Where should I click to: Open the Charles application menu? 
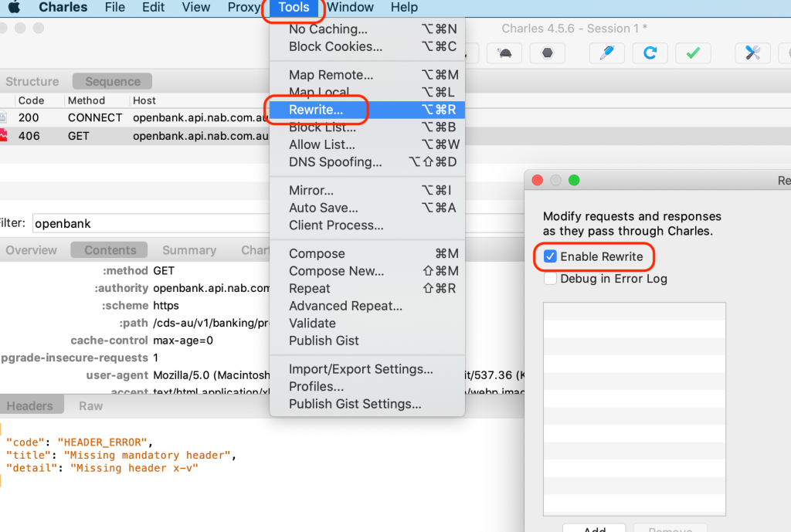[63, 7]
